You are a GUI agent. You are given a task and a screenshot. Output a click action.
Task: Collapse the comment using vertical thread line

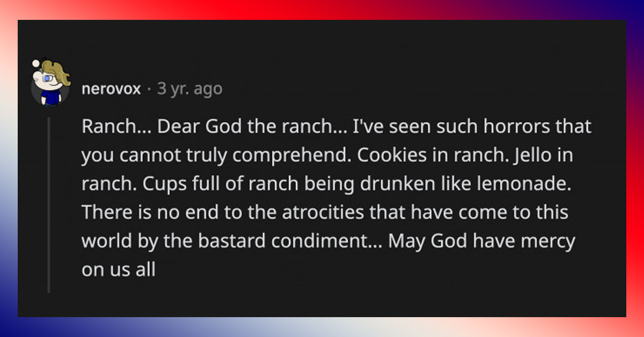tap(49, 205)
